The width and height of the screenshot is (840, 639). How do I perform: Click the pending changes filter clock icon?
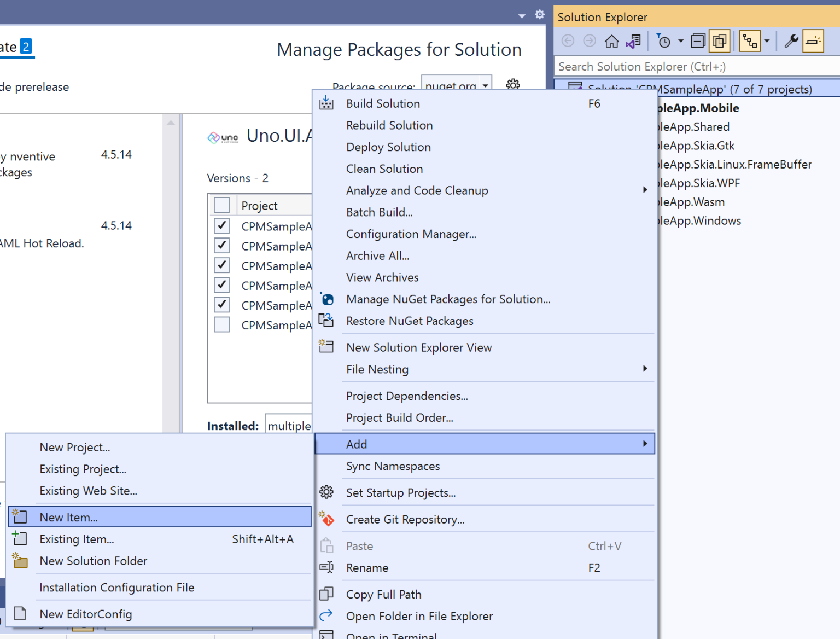tap(664, 41)
